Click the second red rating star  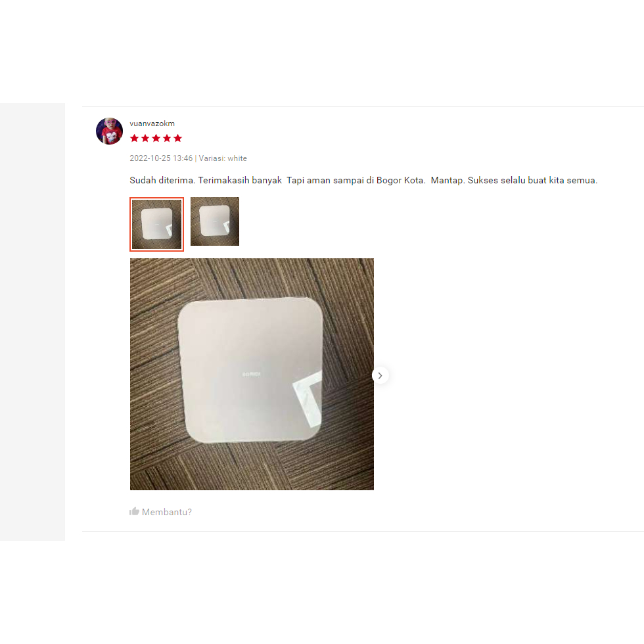[x=145, y=139]
